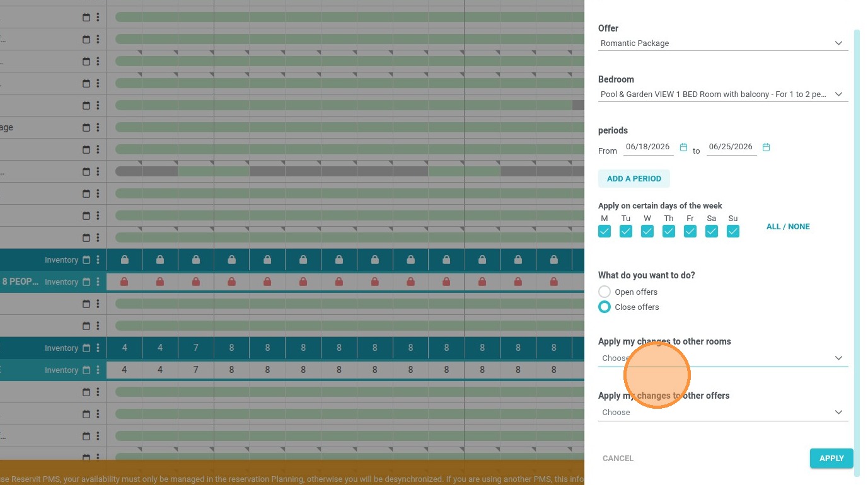Click the ALL / NONE days link
868x485 pixels.
click(788, 227)
